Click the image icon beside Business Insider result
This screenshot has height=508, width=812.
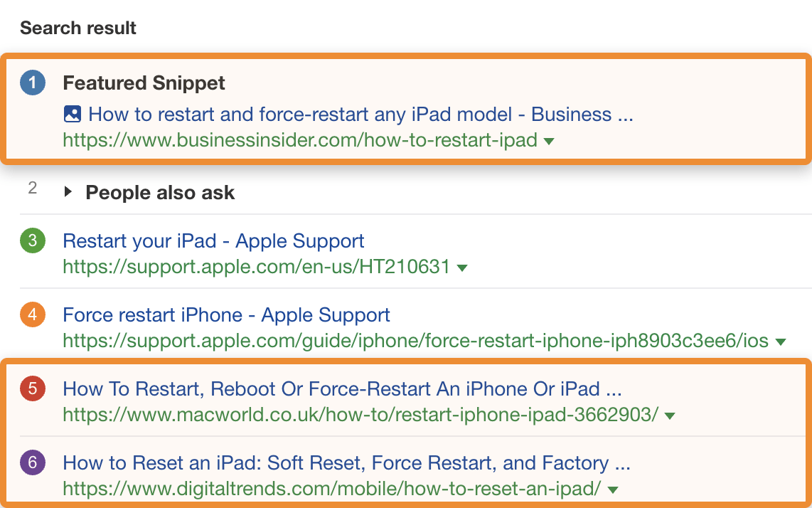(x=73, y=115)
